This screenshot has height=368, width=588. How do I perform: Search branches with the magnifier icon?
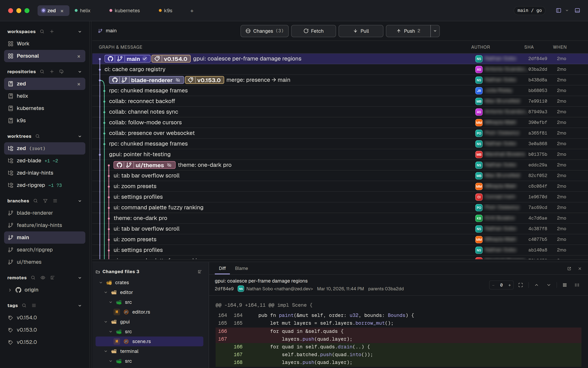(35, 201)
